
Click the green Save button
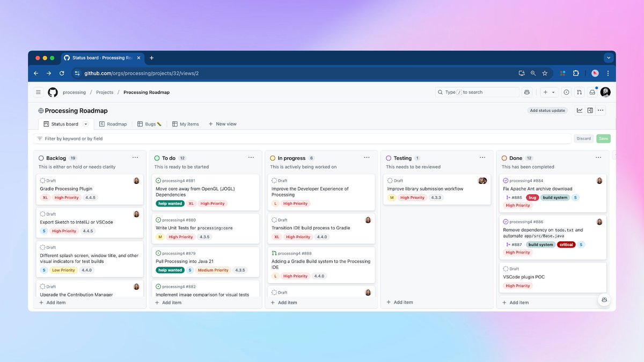tap(603, 138)
